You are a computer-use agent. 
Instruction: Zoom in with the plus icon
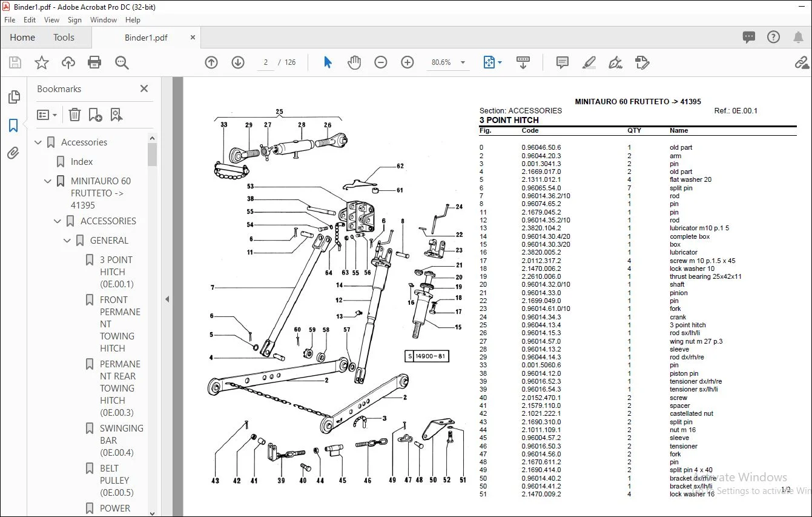pyautogui.click(x=408, y=62)
